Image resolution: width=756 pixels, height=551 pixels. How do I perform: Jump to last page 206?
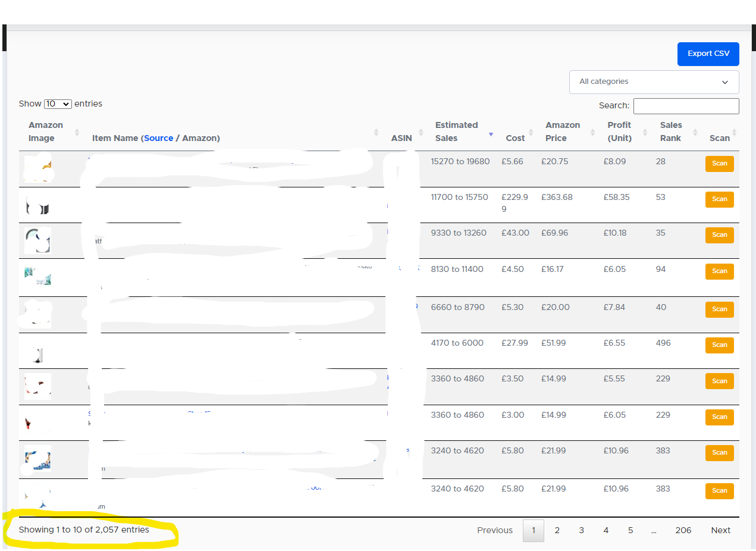coord(683,530)
